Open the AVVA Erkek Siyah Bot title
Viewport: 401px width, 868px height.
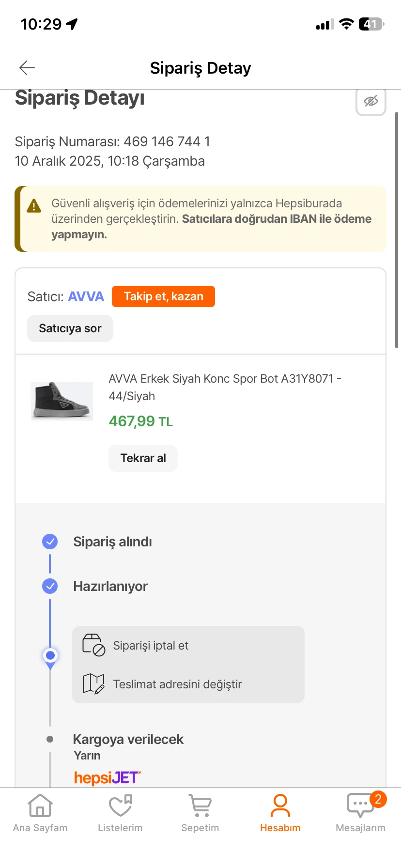point(225,387)
